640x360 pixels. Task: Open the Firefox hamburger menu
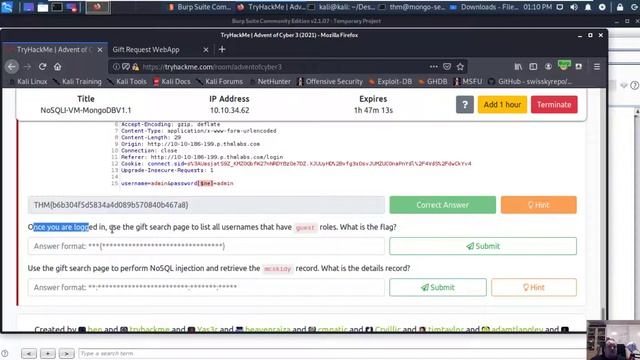[x=597, y=67]
